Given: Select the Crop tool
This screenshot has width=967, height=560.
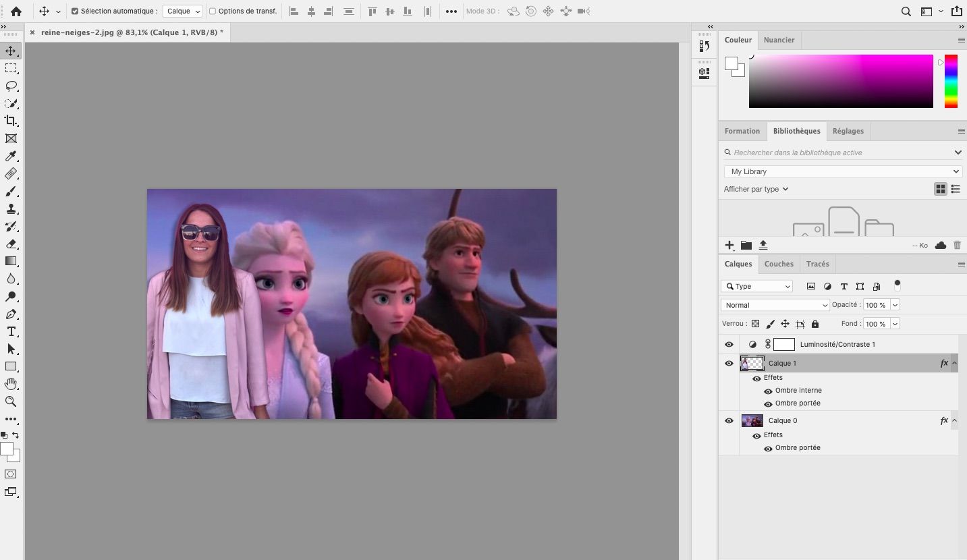Looking at the screenshot, I should [x=11, y=121].
